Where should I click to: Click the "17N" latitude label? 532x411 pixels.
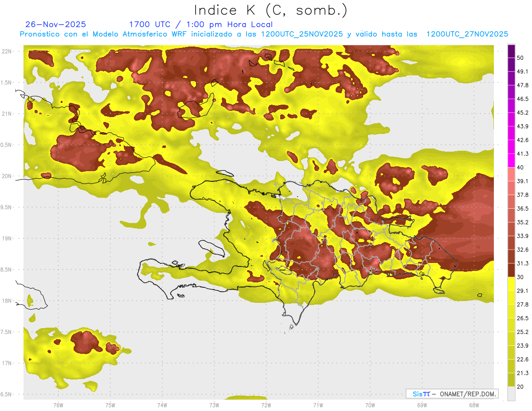(x=7, y=363)
